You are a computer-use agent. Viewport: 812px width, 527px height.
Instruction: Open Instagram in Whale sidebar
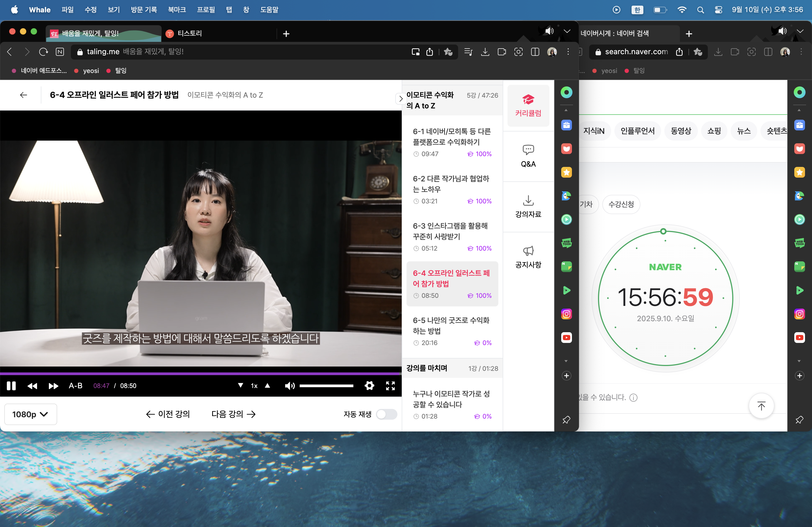point(566,314)
